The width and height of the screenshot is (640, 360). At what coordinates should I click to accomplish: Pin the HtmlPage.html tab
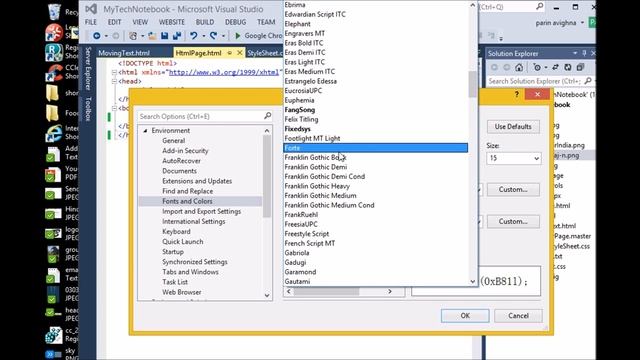pyautogui.click(x=230, y=53)
